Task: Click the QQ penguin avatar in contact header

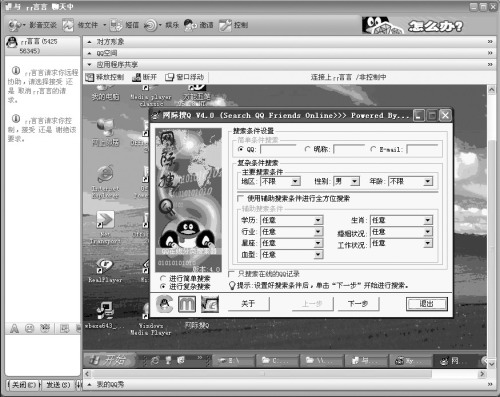Action: [x=12, y=43]
